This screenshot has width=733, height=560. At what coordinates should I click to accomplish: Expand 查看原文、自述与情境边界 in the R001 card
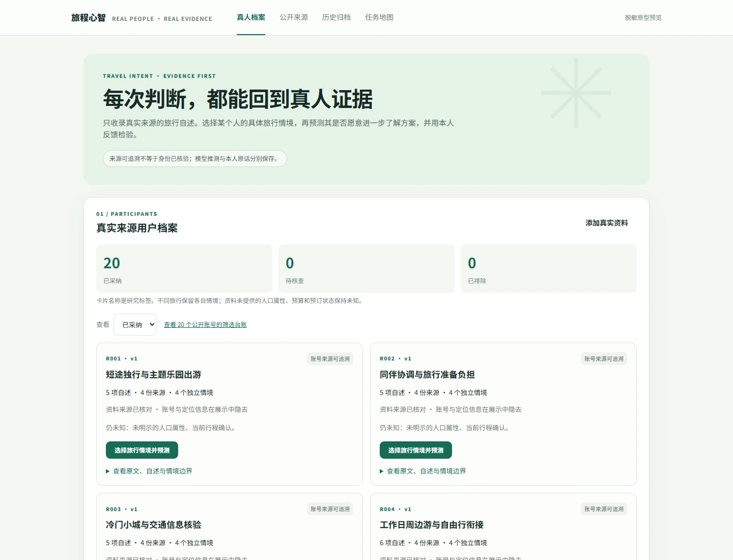(x=149, y=471)
